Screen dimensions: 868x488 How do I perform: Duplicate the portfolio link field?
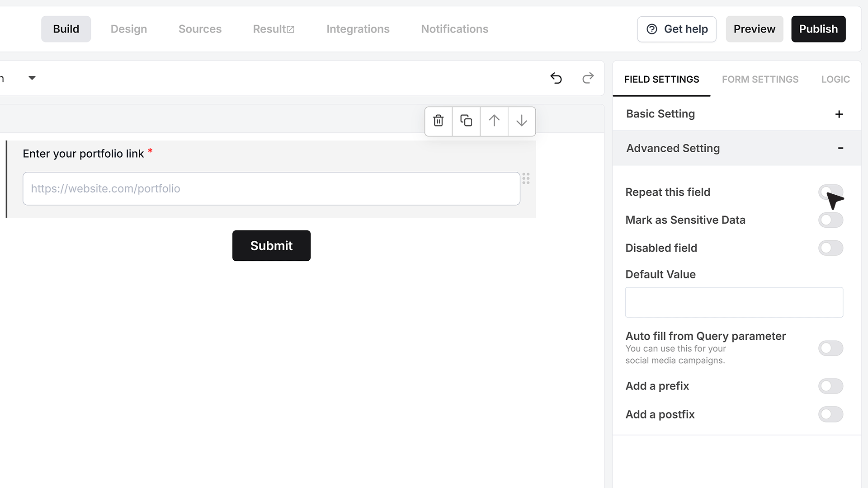point(466,121)
